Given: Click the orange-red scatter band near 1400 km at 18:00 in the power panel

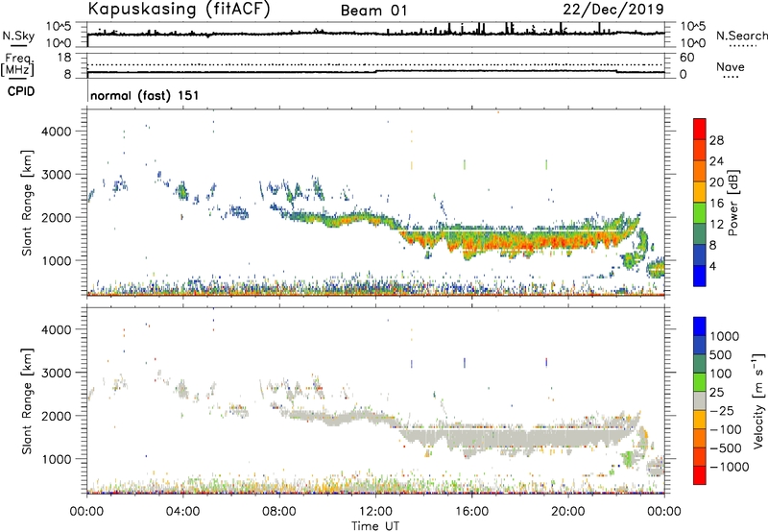Looking at the screenshot, I should 520,243.
